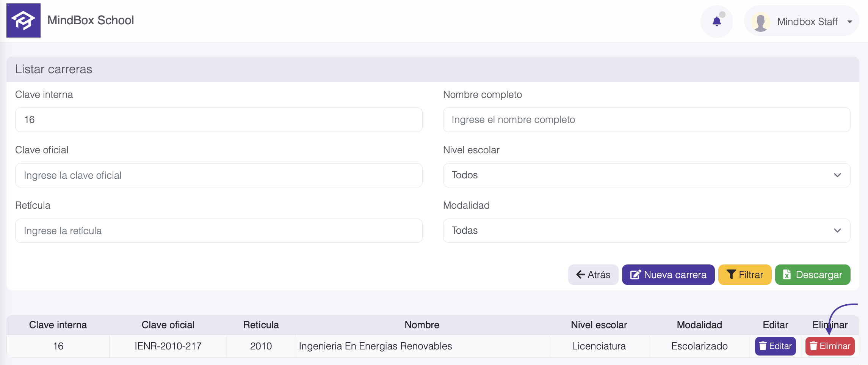868x365 pixels.
Task: Expand the Mindbox Staff account menu arrow
Action: coord(850,22)
